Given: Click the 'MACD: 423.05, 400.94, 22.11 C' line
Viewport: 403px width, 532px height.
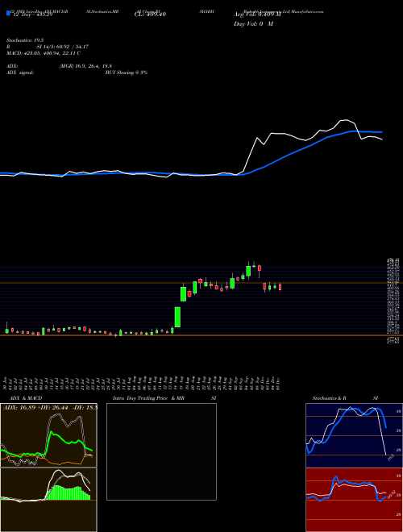Looking at the screenshot, I should (x=44, y=53).
